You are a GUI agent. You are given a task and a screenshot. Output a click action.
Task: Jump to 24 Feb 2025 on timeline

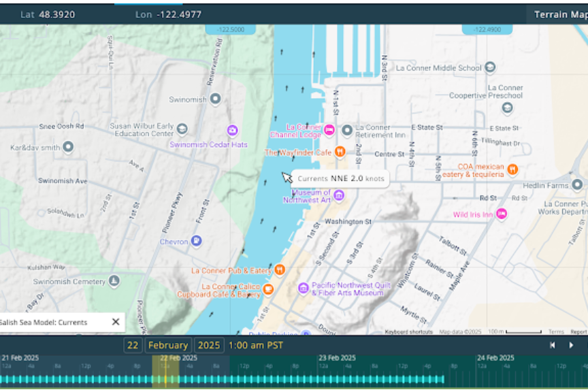495,358
